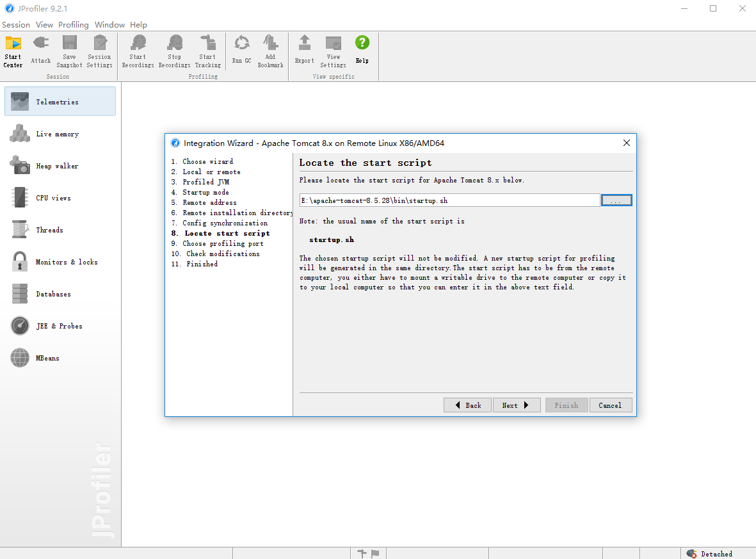This screenshot has width=756, height=559.
Task: Select step '8. Locate start script'
Action: pyautogui.click(x=220, y=233)
